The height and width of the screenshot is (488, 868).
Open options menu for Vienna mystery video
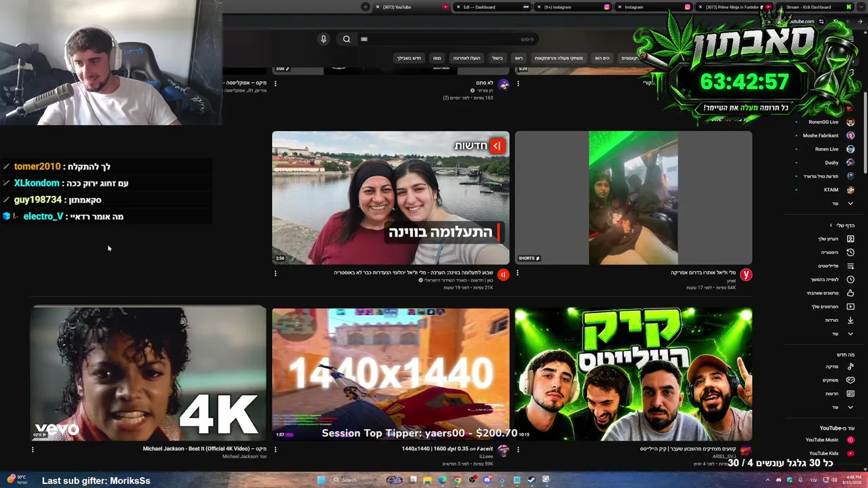coord(275,273)
